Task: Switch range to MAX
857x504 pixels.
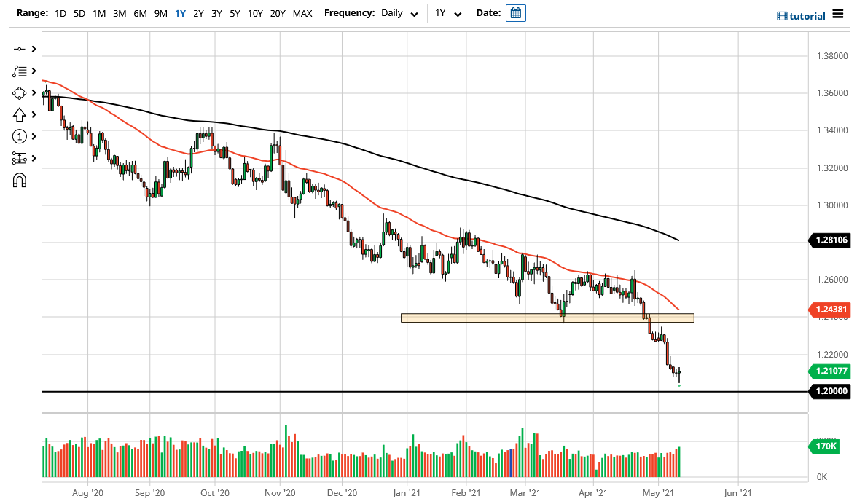Action: pos(302,12)
